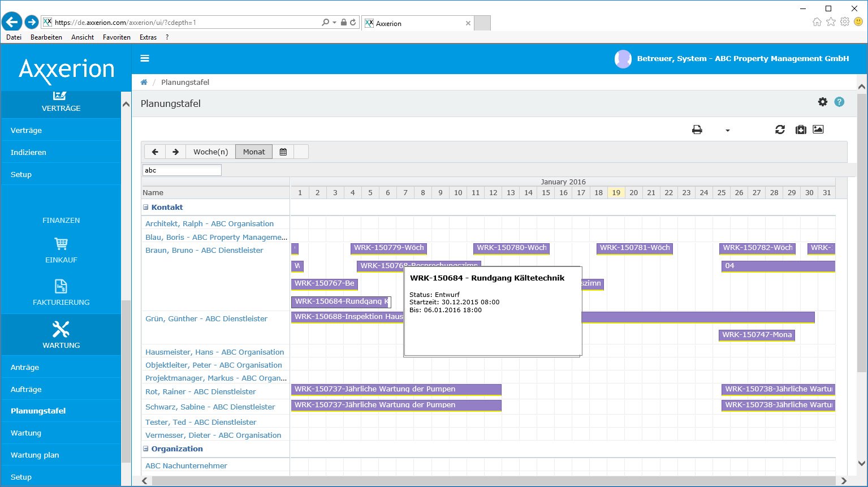This screenshot has width=868, height=487.
Task: Click the browser forward arrow
Action: pyautogui.click(x=32, y=22)
